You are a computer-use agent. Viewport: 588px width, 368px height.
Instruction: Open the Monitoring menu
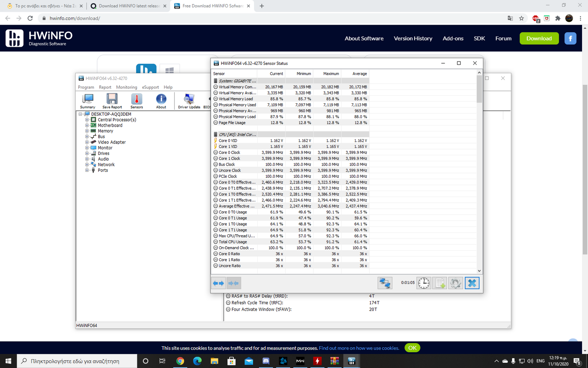126,87
